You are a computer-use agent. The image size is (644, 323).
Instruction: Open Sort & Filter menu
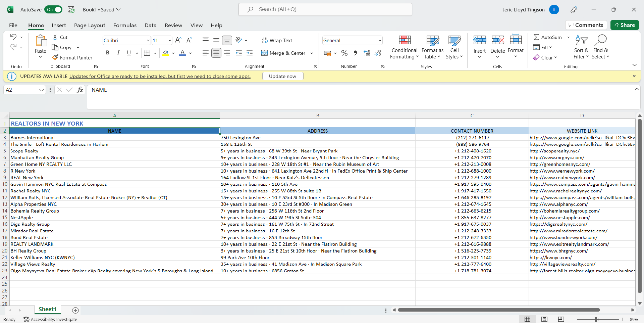(581, 47)
